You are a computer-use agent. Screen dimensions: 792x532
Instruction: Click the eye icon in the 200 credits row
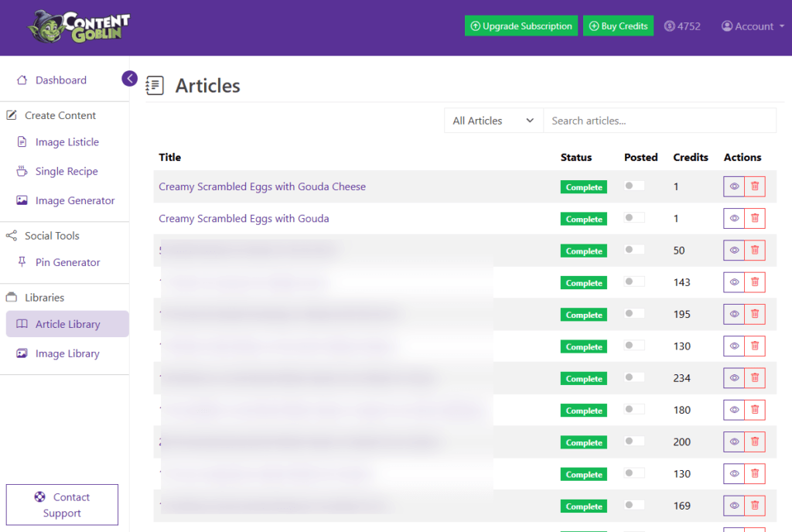(x=734, y=442)
